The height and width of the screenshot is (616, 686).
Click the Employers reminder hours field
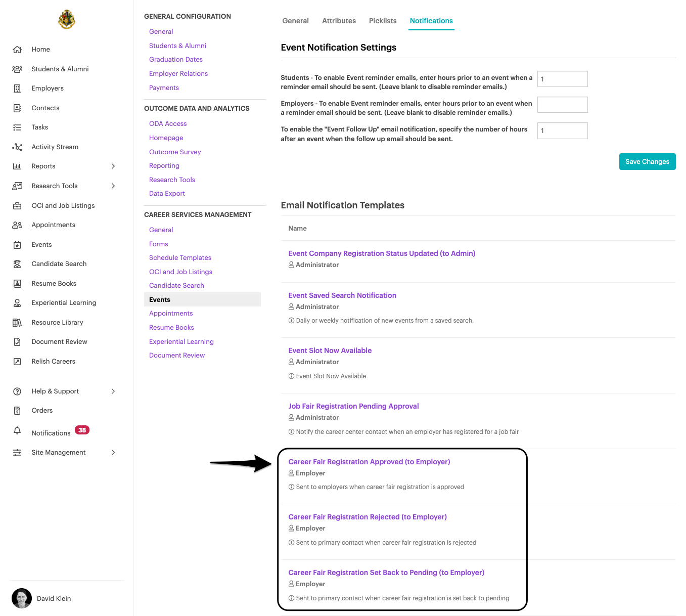563,105
